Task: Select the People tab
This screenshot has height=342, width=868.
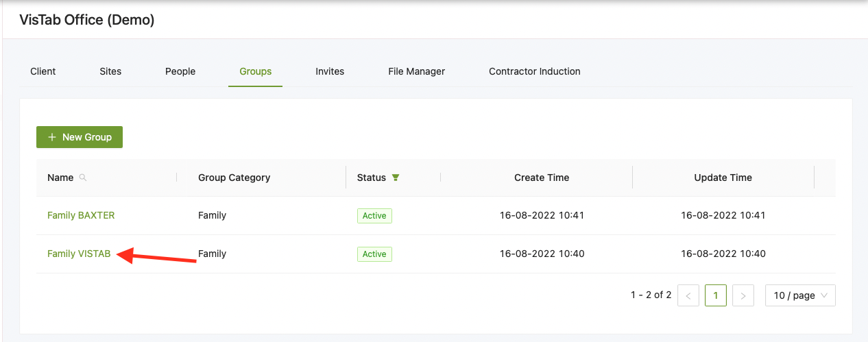Action: (x=180, y=71)
